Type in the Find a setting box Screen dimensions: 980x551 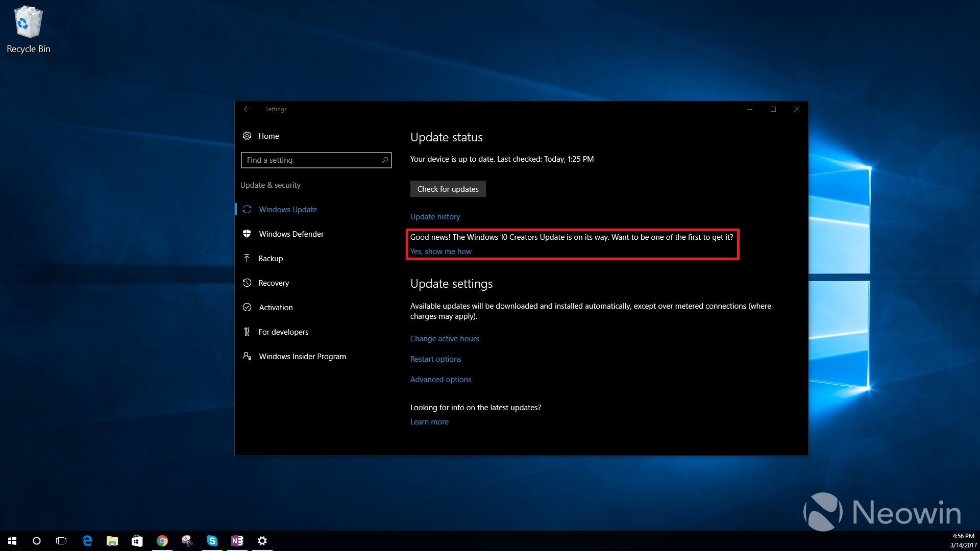311,160
